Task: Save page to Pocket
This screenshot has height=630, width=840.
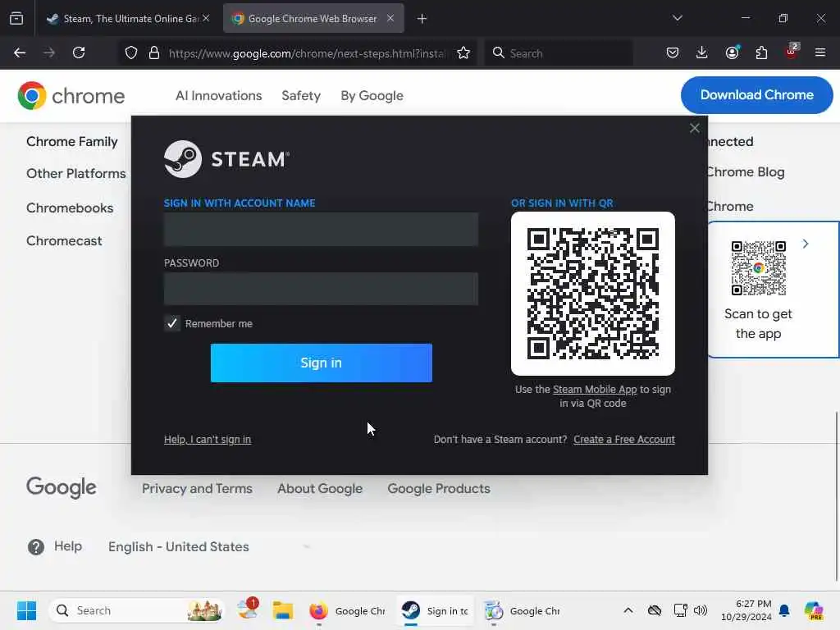Action: (x=673, y=52)
